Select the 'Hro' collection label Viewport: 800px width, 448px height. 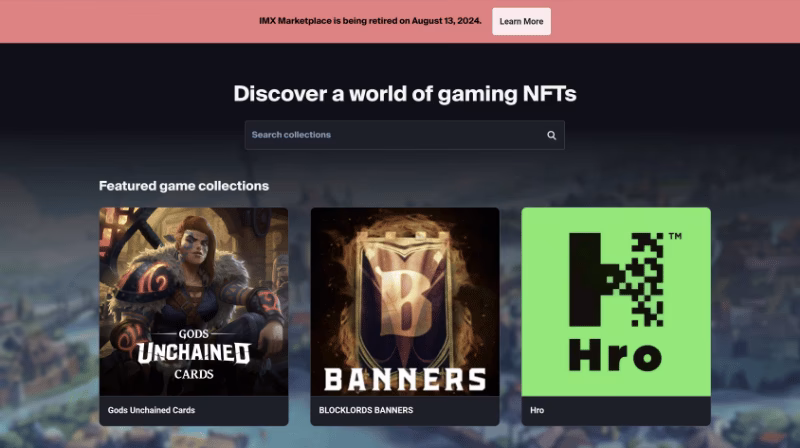click(537, 410)
